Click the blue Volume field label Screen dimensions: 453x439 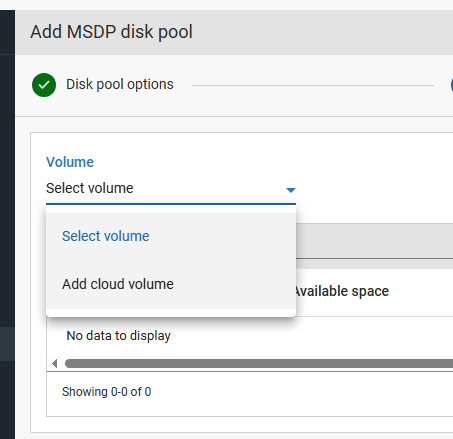pos(70,162)
